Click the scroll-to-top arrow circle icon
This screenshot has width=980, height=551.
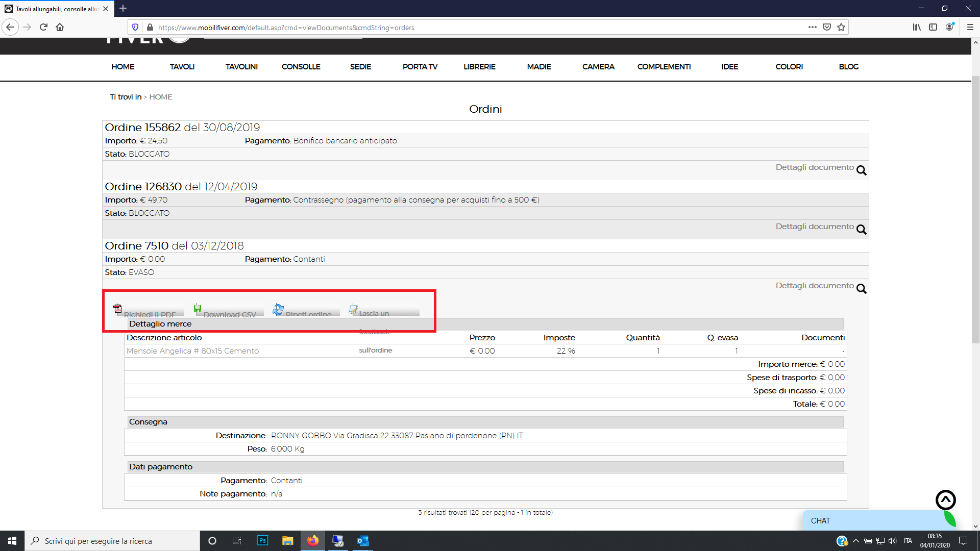pyautogui.click(x=945, y=500)
